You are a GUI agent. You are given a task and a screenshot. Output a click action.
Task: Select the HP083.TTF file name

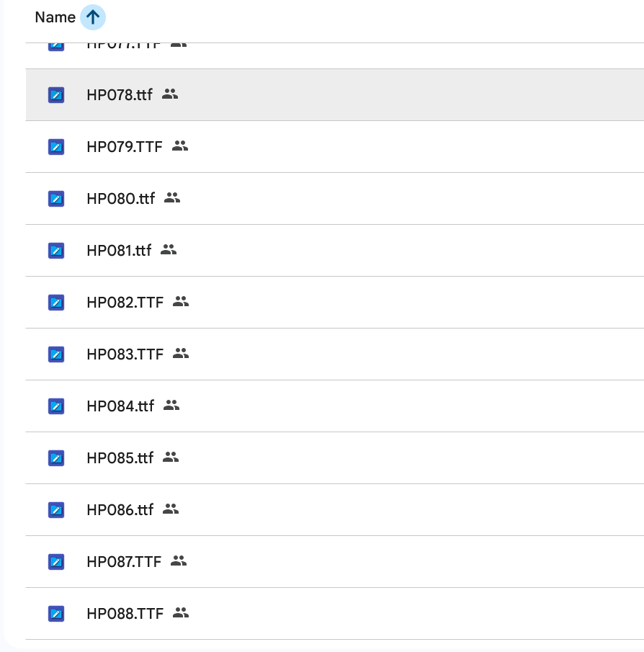pyautogui.click(x=125, y=354)
